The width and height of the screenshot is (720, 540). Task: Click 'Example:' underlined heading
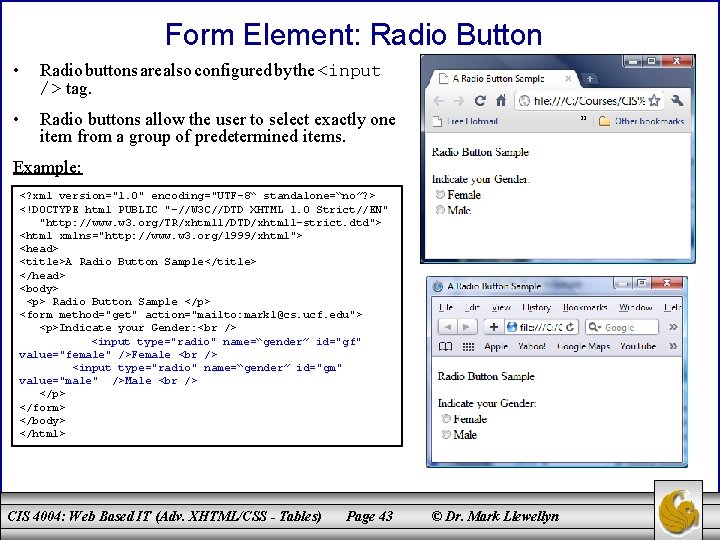click(x=48, y=167)
